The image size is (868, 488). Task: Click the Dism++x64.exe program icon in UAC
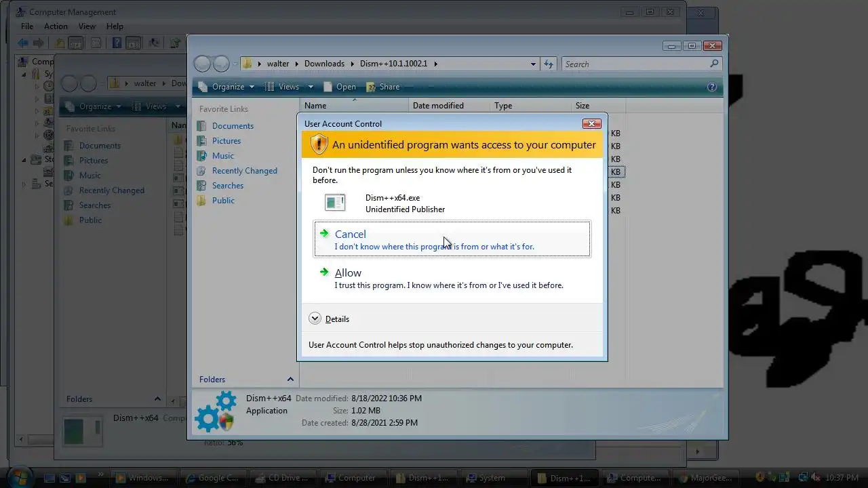335,202
